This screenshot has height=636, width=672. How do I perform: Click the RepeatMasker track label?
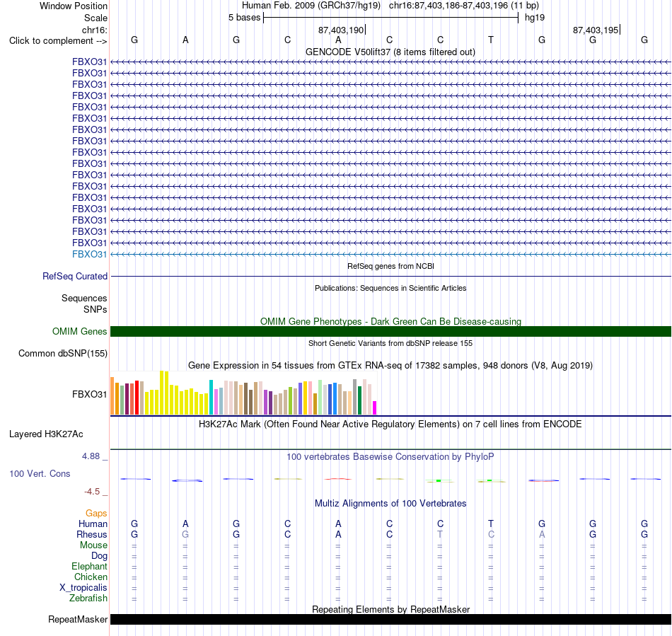pos(78,619)
